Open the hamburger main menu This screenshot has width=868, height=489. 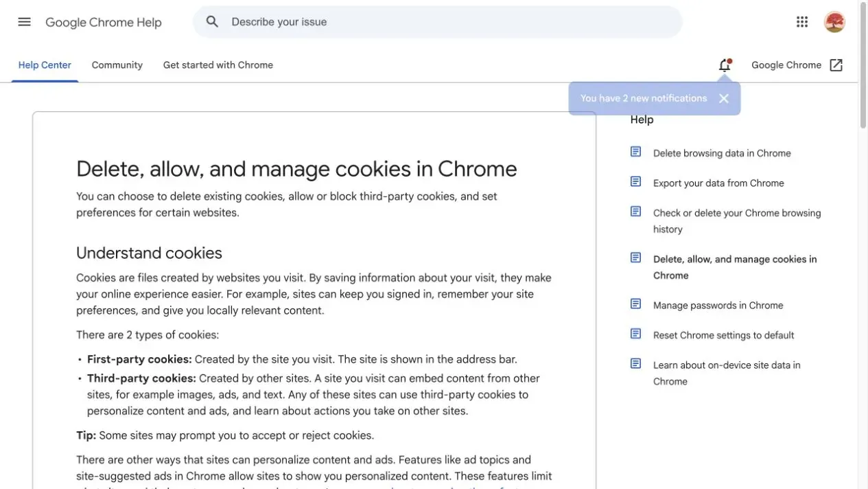click(x=24, y=22)
